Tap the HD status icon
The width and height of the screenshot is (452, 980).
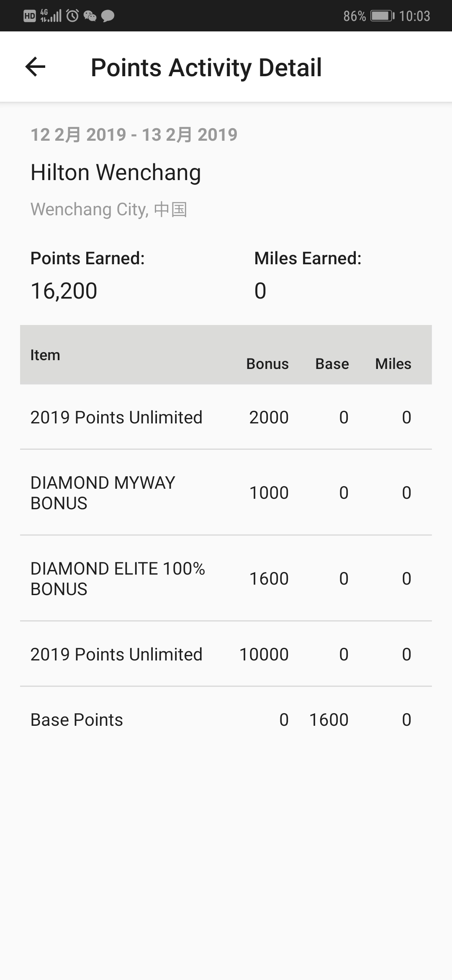(x=29, y=16)
